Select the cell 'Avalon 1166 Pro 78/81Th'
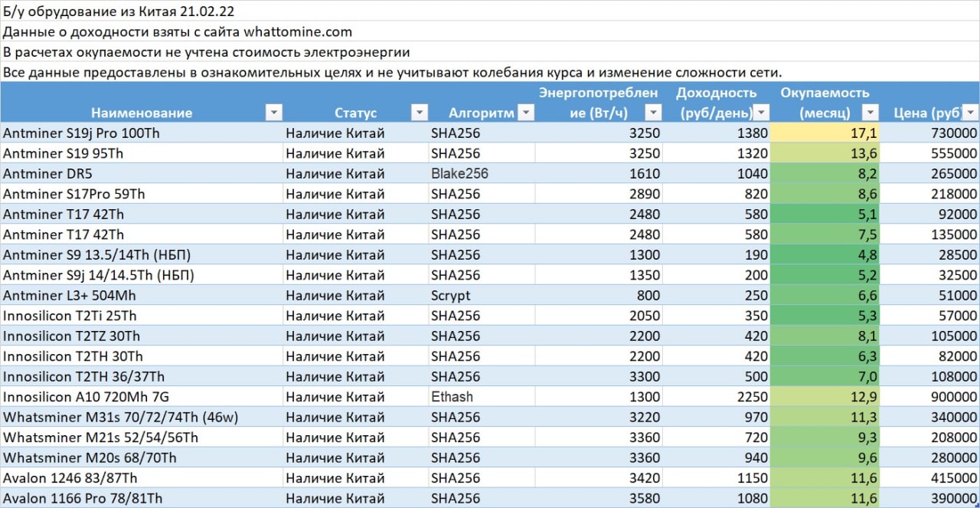 [142, 498]
